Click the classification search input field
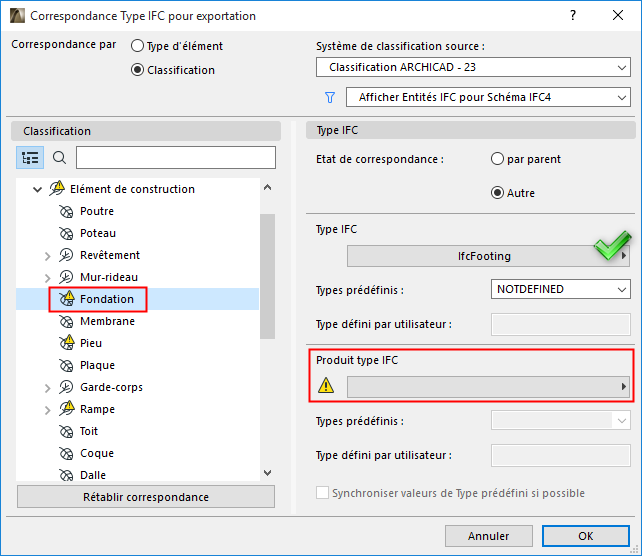The height and width of the screenshot is (556, 642). 175,158
